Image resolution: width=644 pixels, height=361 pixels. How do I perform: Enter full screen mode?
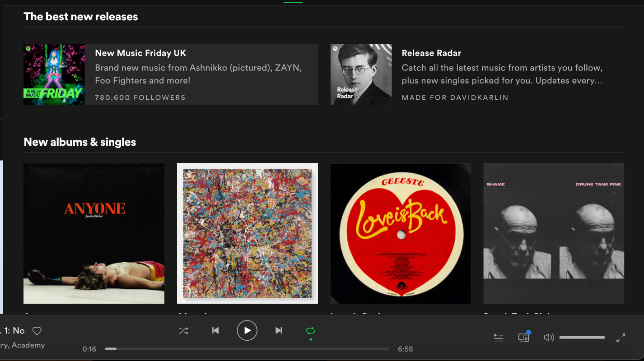tap(621, 338)
